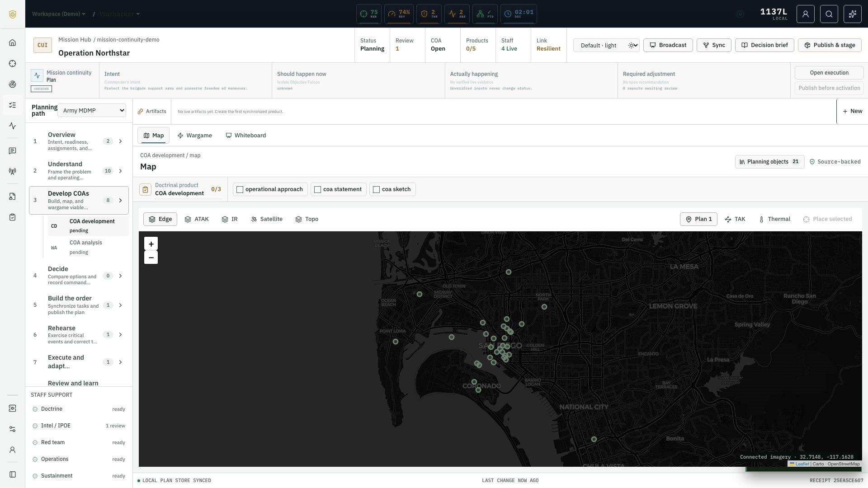
Task: Select the COA analysis sub-step
Action: click(88, 247)
